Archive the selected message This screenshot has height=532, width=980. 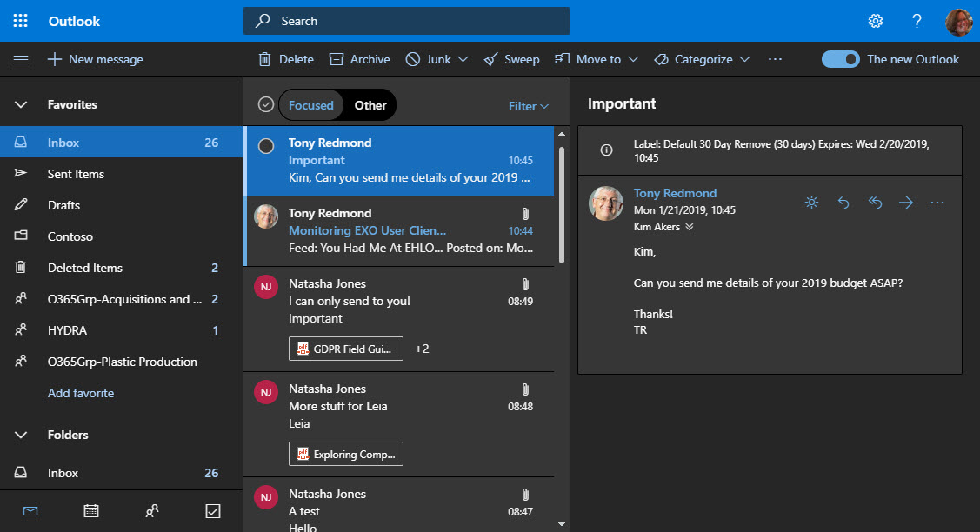click(359, 59)
